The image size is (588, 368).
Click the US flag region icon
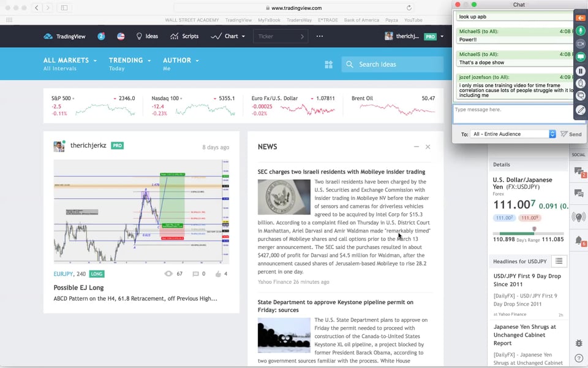[121, 36]
